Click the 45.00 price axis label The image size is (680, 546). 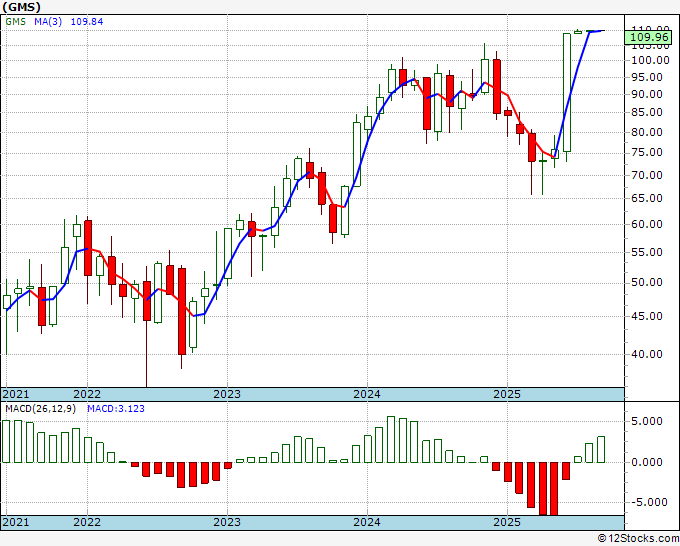647,316
